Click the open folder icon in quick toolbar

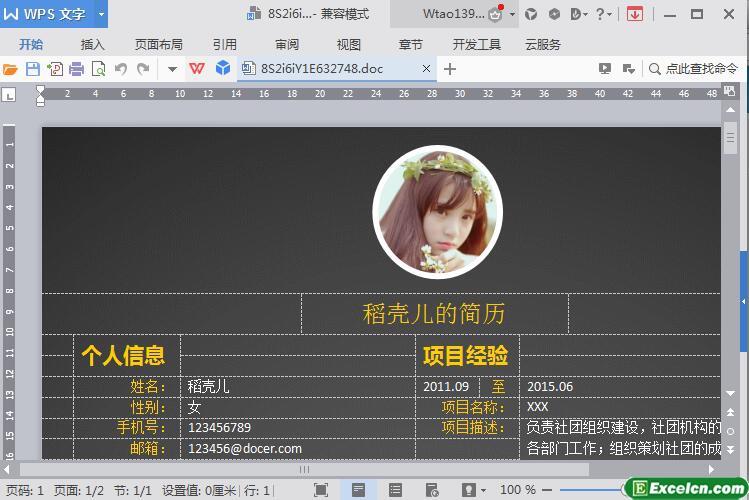point(11,69)
